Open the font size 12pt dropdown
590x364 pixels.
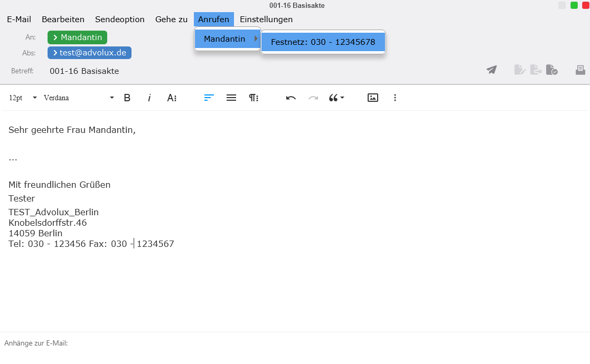tap(23, 98)
